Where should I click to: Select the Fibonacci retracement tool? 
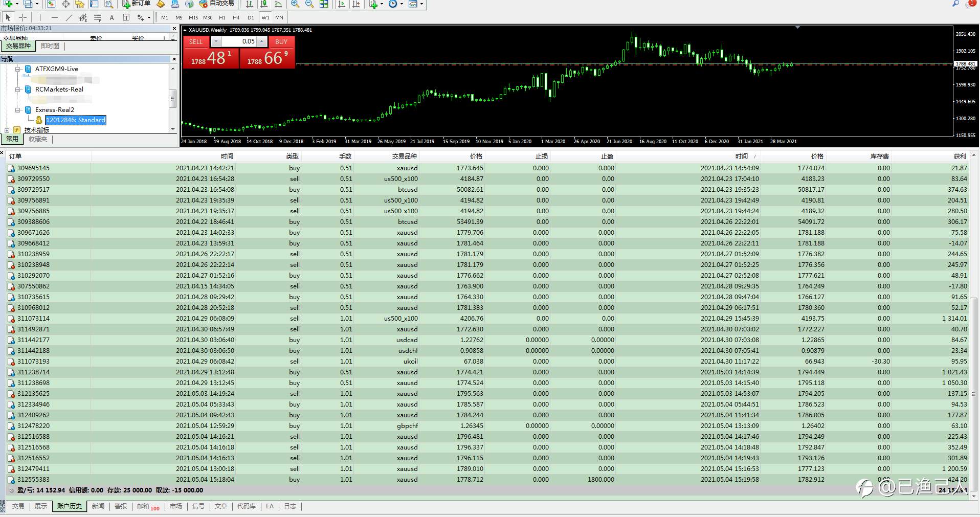click(x=97, y=17)
